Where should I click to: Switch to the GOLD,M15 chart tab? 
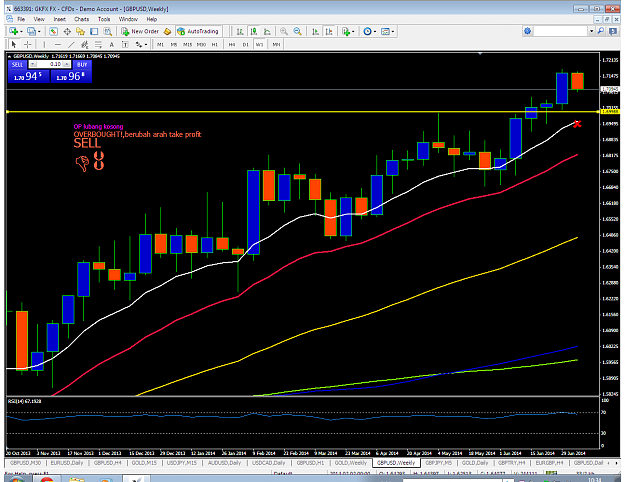(x=144, y=463)
